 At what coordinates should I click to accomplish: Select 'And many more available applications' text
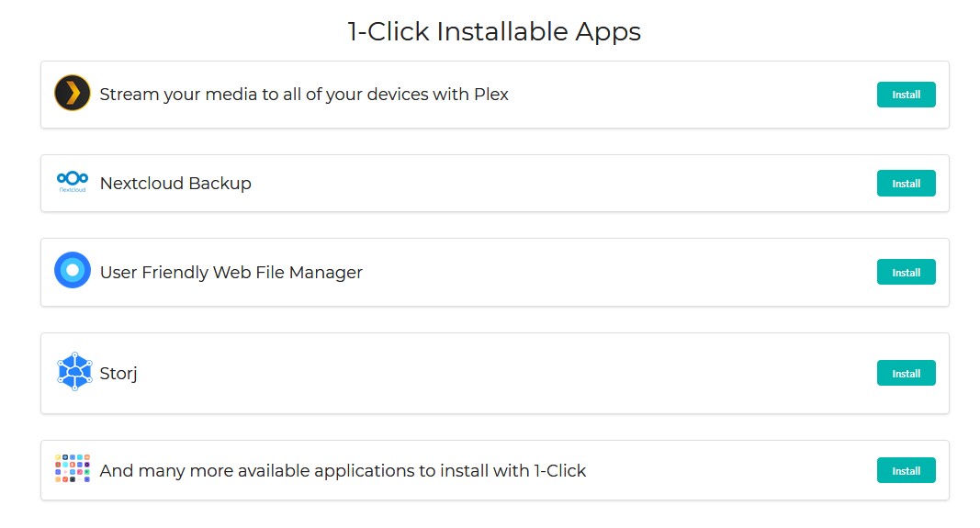[x=343, y=470]
